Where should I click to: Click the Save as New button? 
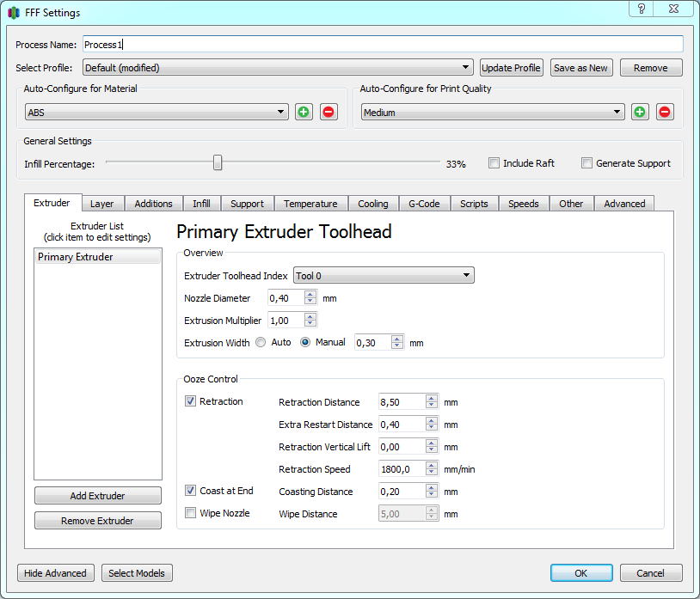point(581,68)
